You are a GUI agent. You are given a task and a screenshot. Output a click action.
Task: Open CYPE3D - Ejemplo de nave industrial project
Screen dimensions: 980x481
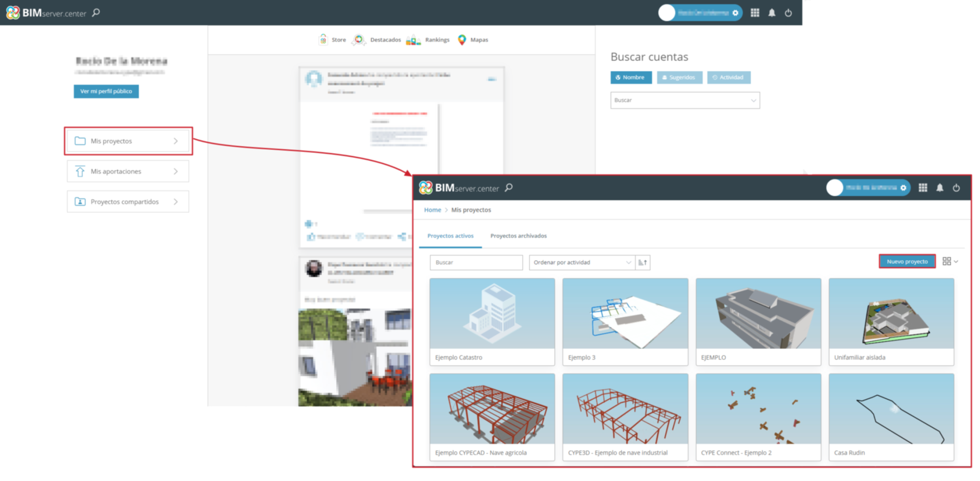coord(625,417)
